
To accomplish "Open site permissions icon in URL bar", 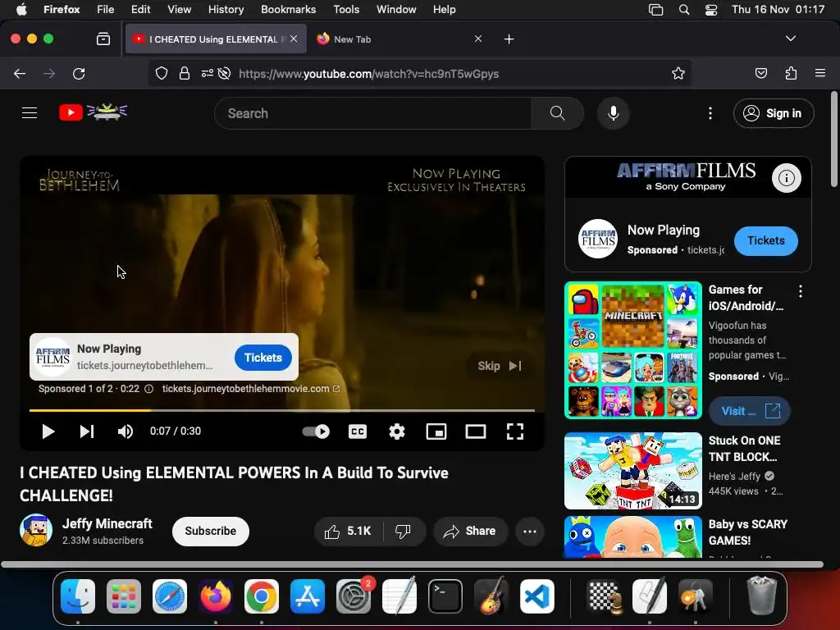I will coord(208,73).
